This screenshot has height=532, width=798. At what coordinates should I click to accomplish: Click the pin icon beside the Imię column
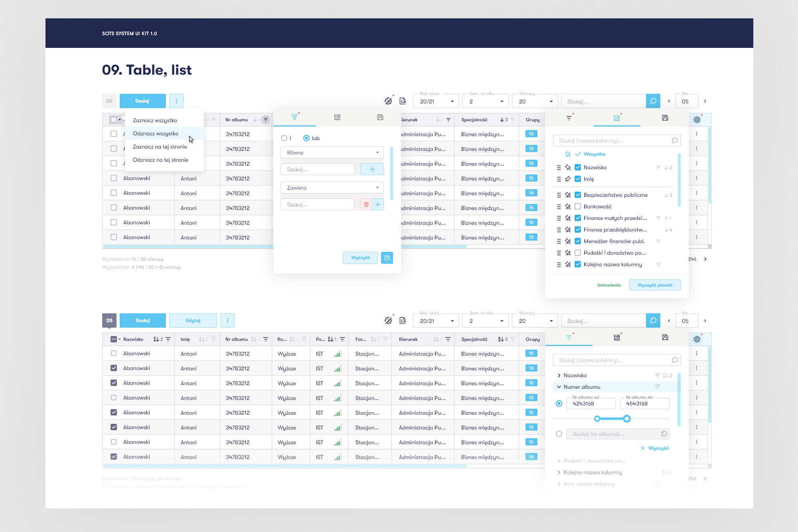tap(568, 179)
